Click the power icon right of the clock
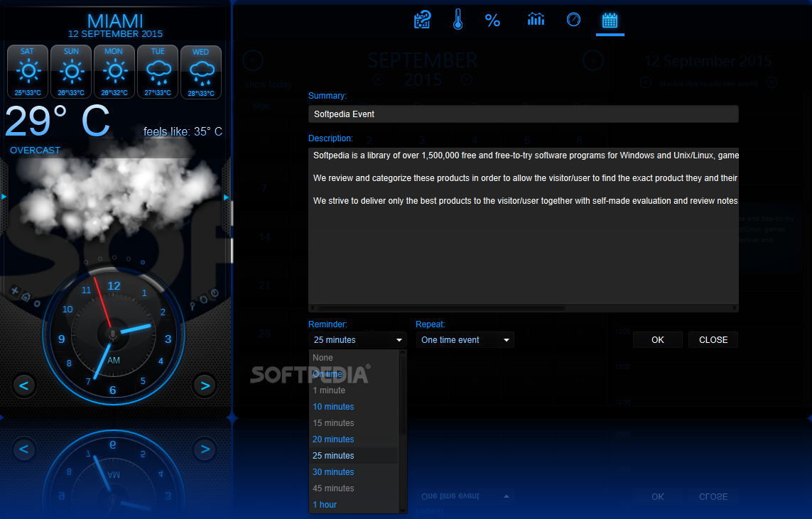This screenshot has height=519, width=812. tap(215, 293)
